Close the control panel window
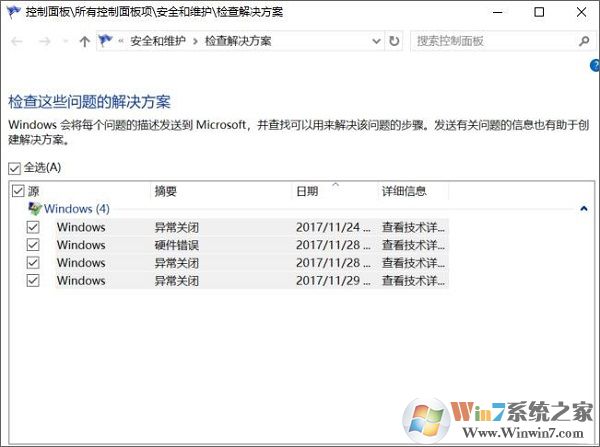600x447 pixels. pos(582,12)
